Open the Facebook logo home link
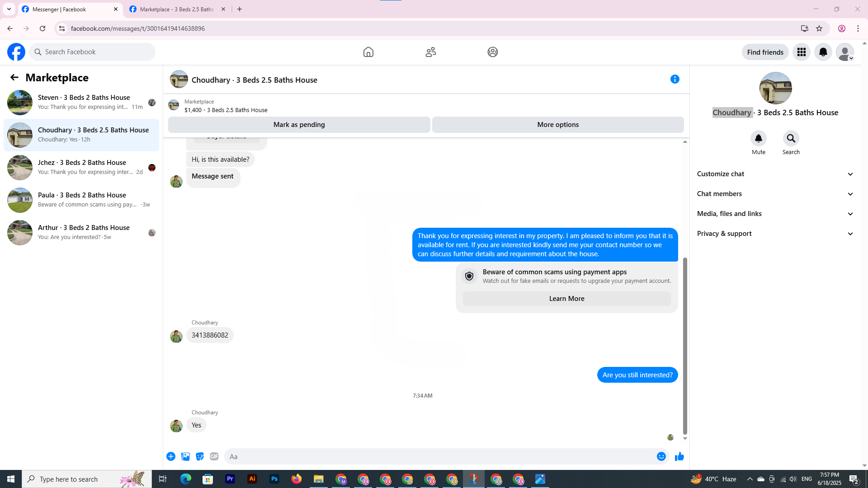Screen dimensions: 868x488 click(16, 52)
